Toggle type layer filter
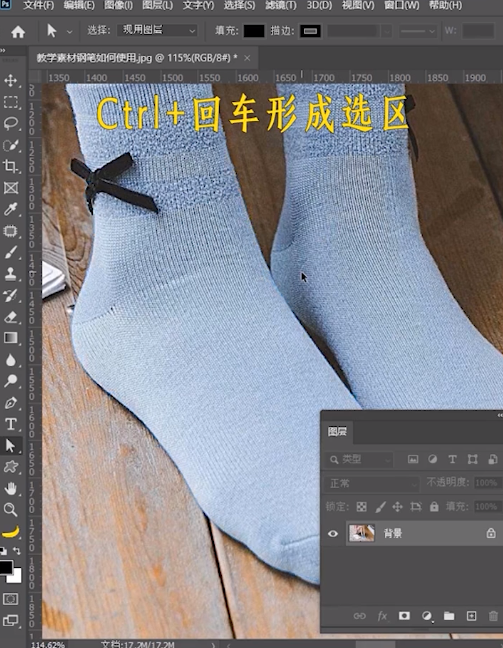Viewport: 503px width, 648px height. (x=453, y=459)
